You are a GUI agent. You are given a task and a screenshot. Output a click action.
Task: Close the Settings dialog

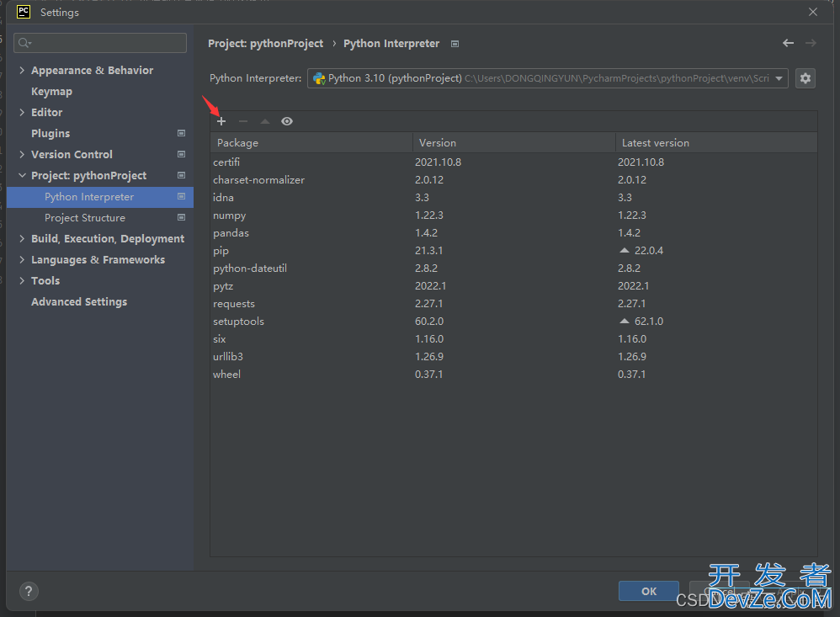pyautogui.click(x=813, y=12)
